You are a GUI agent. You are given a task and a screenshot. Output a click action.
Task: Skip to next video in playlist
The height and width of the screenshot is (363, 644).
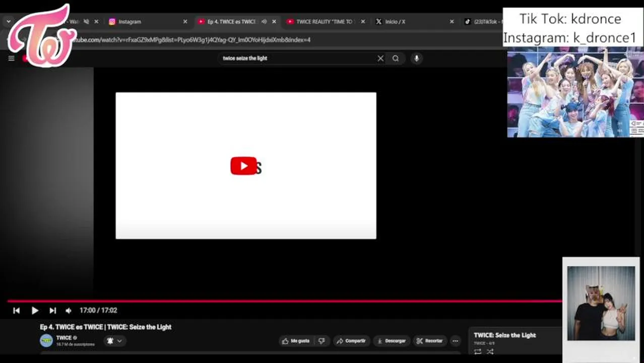pyautogui.click(x=52, y=311)
